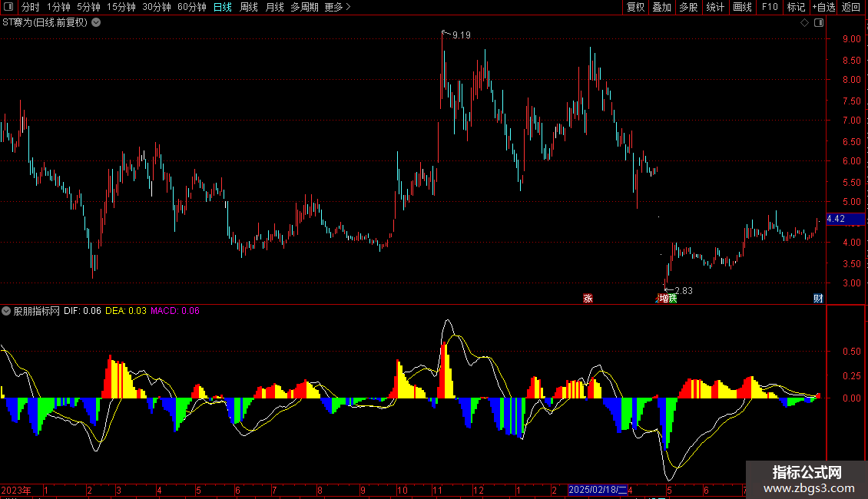The height and width of the screenshot is (499, 868).
Task: Click month 11 on the time axis
Action: click(437, 491)
